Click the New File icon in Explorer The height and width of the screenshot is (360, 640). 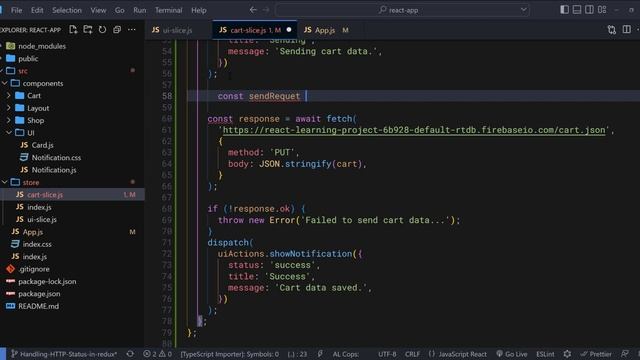pyautogui.click(x=73, y=30)
